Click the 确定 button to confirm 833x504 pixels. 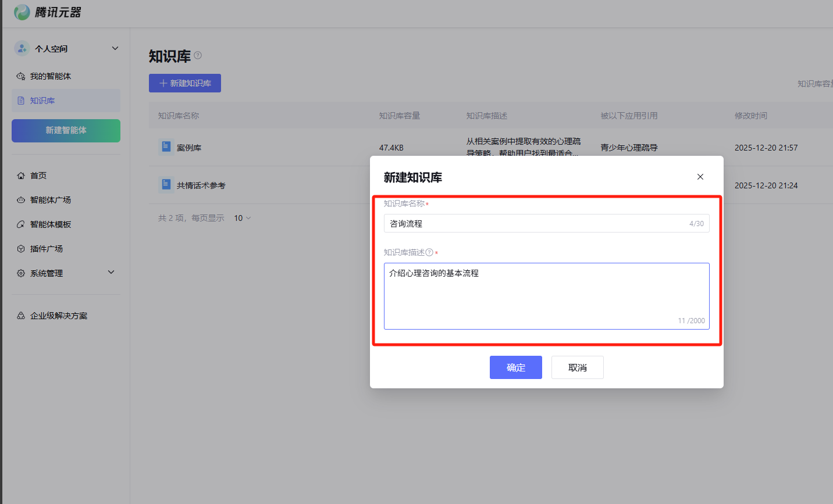515,367
